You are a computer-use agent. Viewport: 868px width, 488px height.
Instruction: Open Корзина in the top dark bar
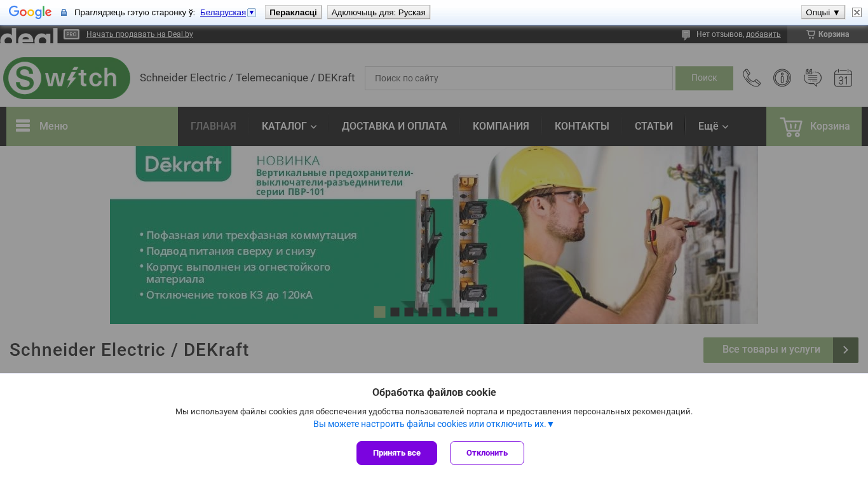(827, 34)
